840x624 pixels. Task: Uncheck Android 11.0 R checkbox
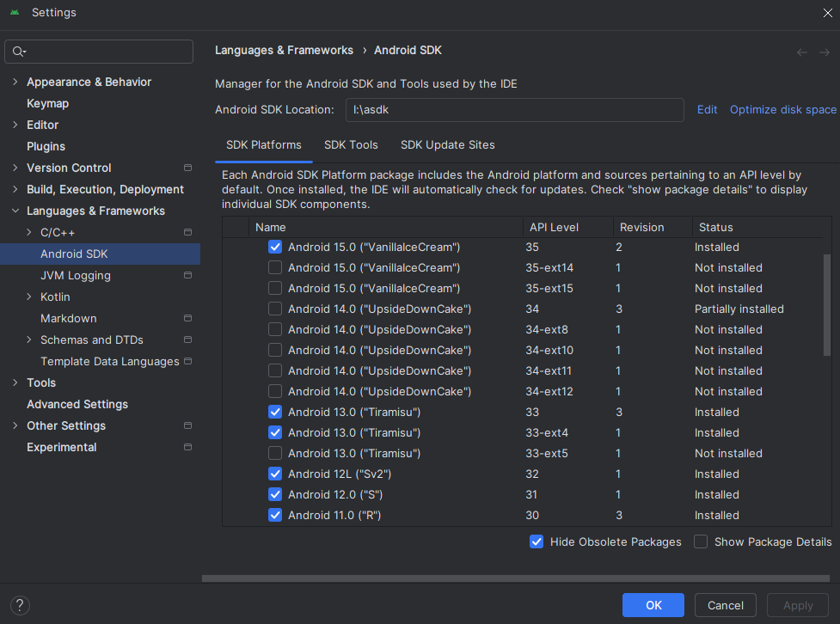(275, 515)
